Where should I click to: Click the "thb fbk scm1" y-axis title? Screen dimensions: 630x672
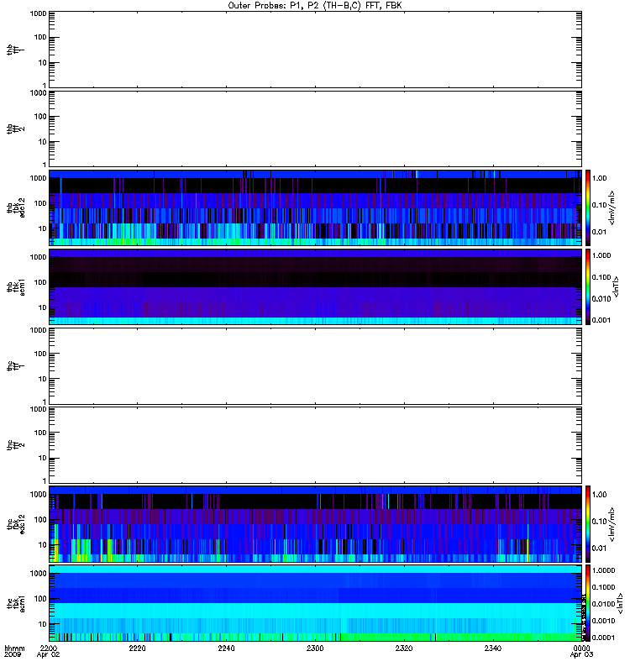(x=15, y=286)
